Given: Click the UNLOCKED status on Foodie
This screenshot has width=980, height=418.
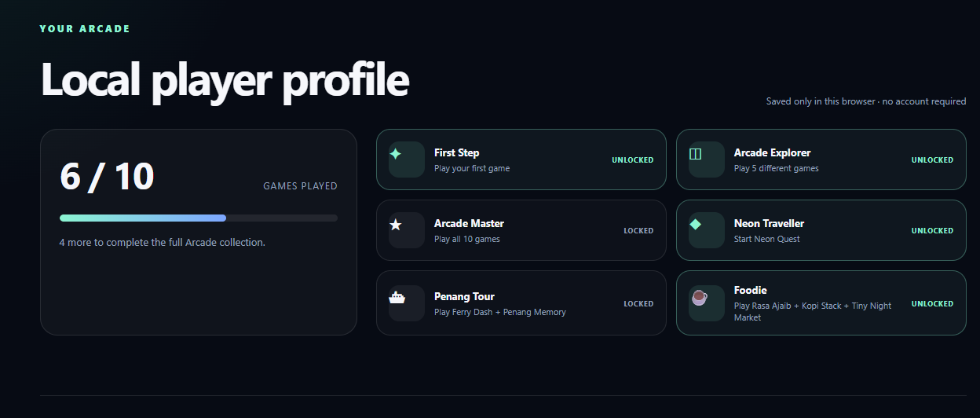Looking at the screenshot, I should (932, 303).
